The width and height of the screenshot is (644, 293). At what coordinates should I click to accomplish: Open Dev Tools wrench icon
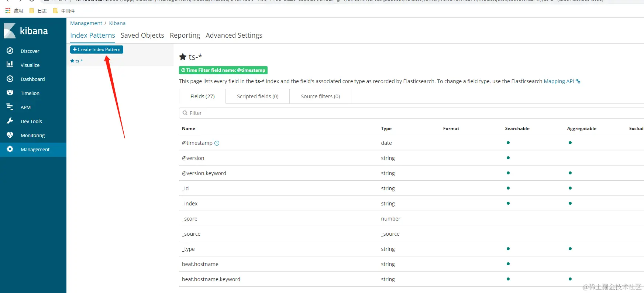click(10, 121)
